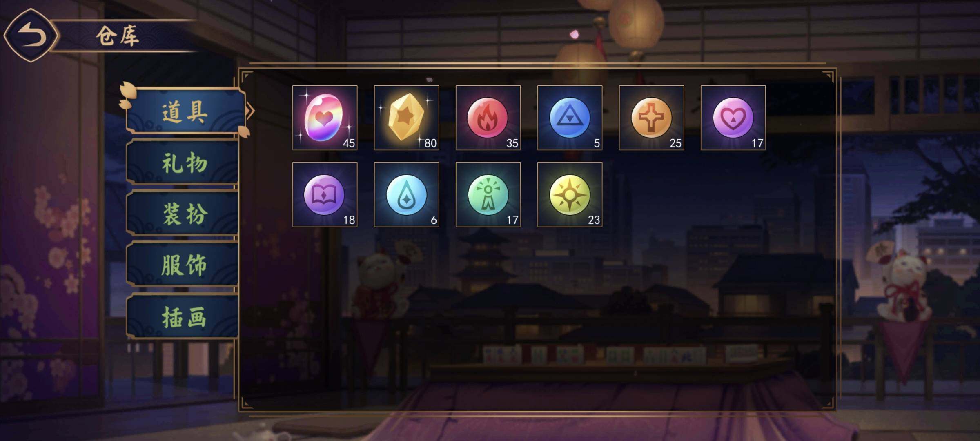980x441 pixels.
Task: Open the 道具 items tab
Action: tap(185, 111)
